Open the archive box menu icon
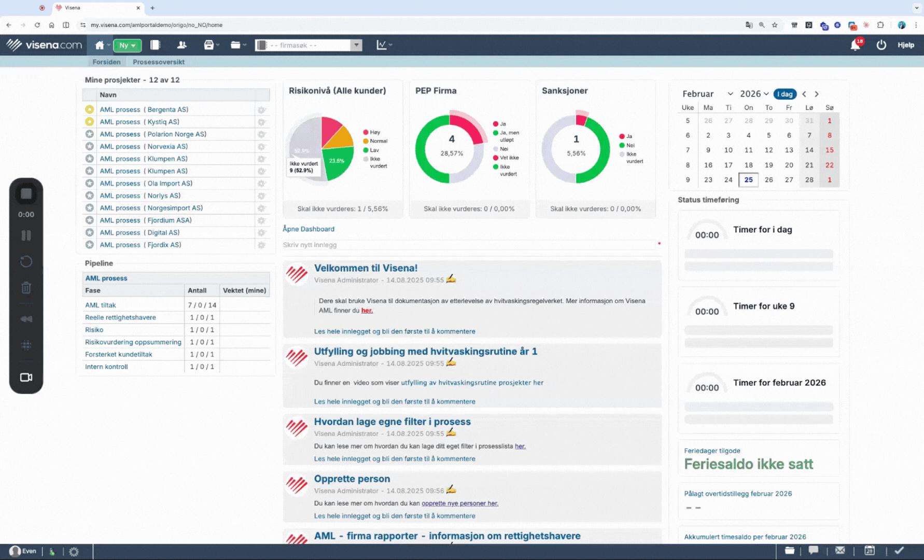 point(209,45)
